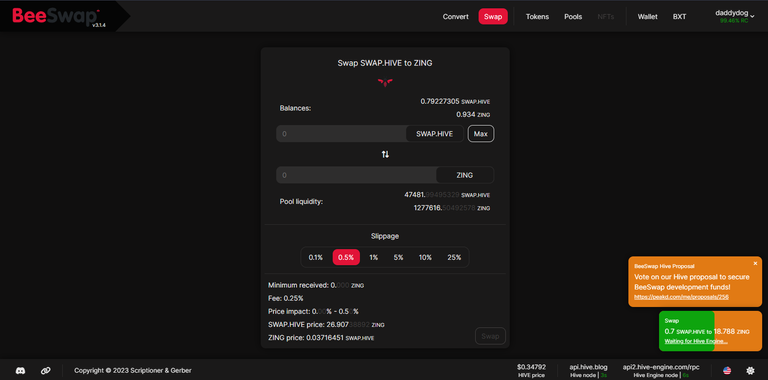Select 10% slippage

click(425, 258)
